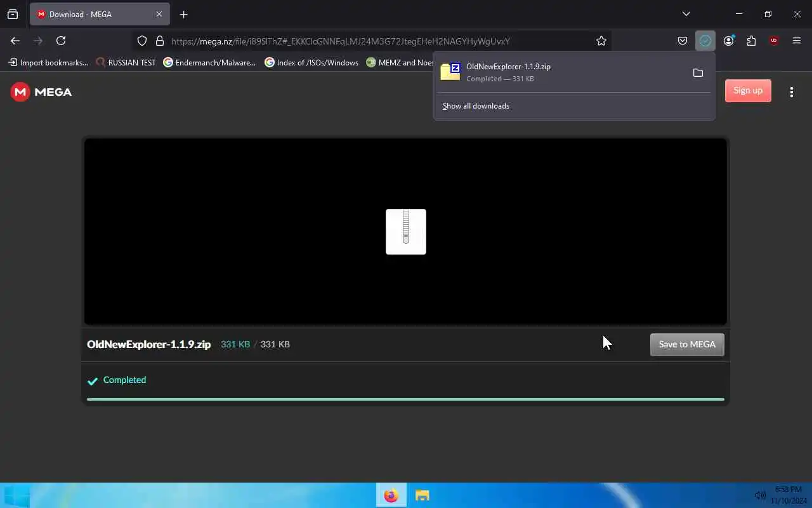This screenshot has height=508, width=812.
Task: Open Firefox application hamburger menu
Action: (797, 41)
